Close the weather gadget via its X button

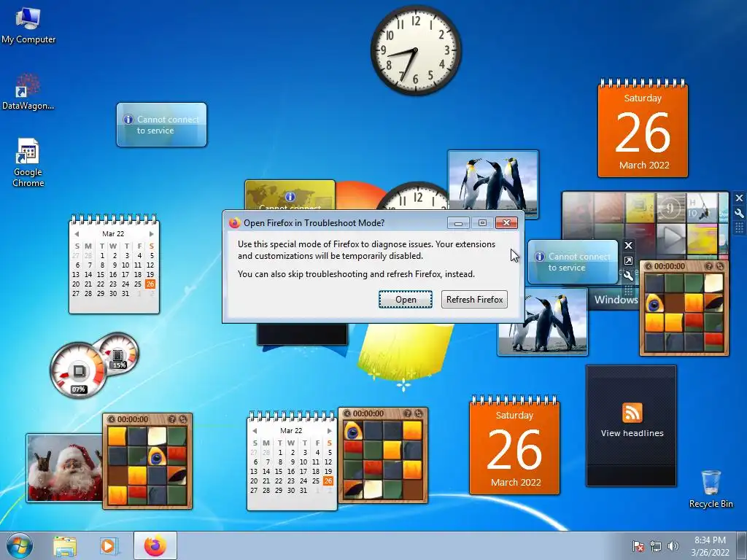click(628, 245)
